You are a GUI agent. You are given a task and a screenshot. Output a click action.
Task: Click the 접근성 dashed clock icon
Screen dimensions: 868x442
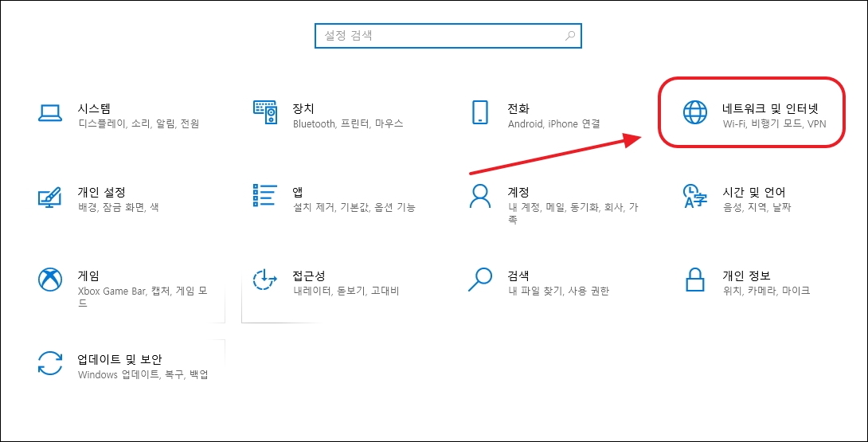pyautogui.click(x=265, y=280)
